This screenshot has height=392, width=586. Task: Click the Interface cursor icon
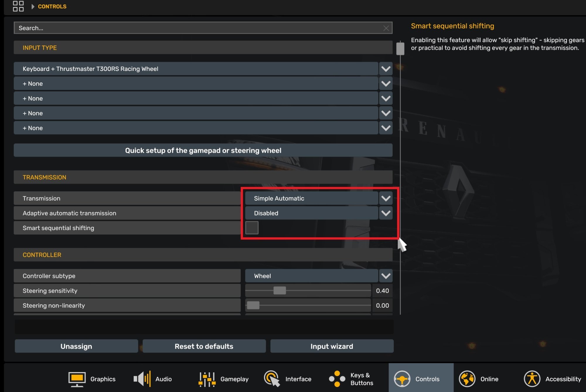tap(272, 379)
